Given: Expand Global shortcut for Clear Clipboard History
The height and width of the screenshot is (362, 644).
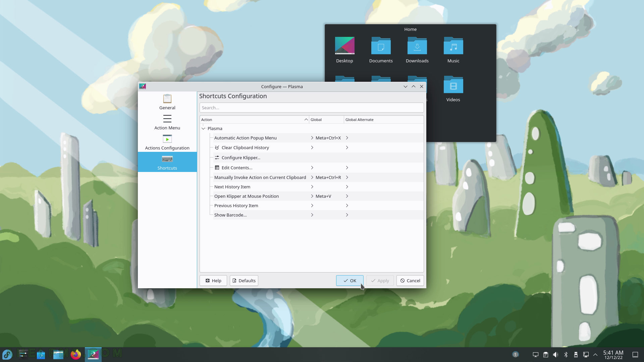Looking at the screenshot, I should point(312,147).
